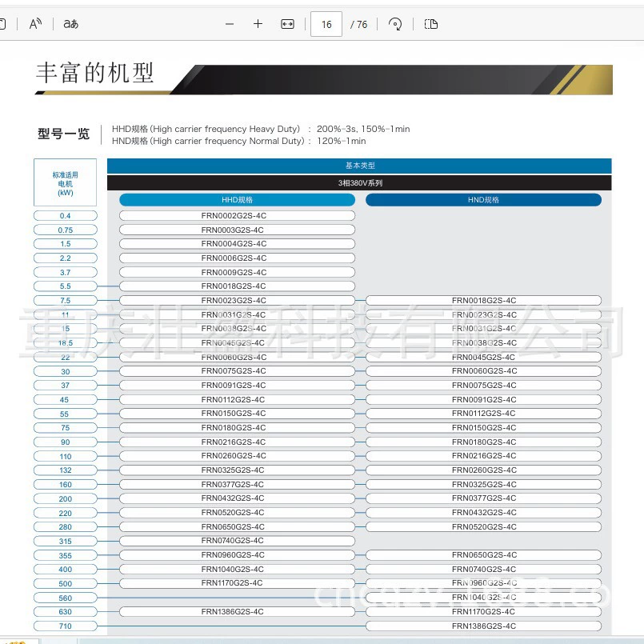Click model FRN0009G2S-4C

[x=237, y=272]
